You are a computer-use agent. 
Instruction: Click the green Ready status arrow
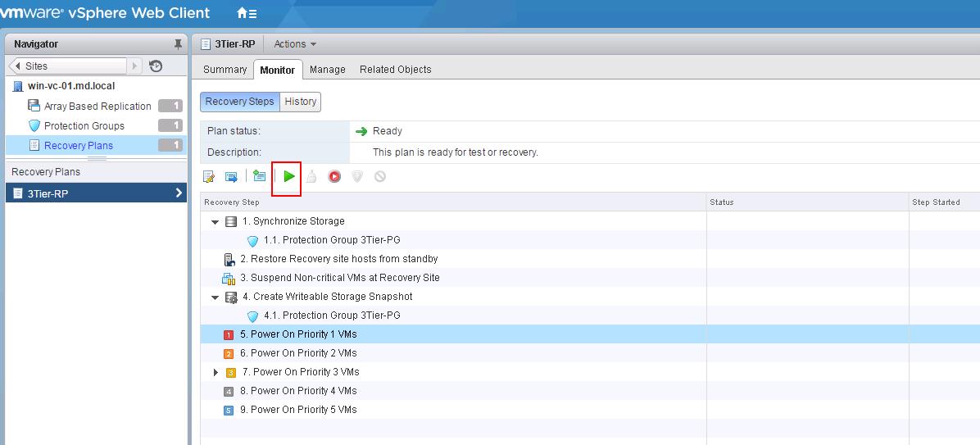[361, 131]
